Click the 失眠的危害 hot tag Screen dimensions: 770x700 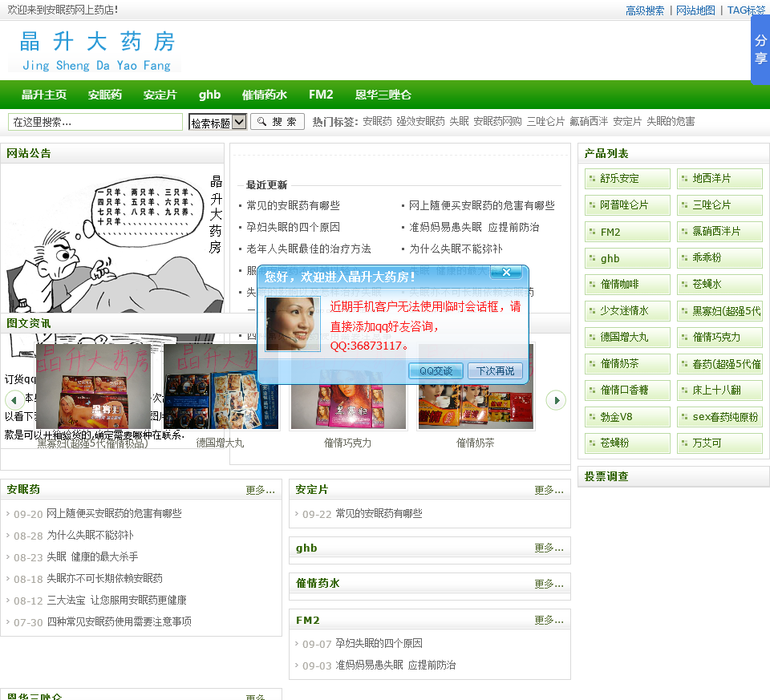[x=671, y=121]
